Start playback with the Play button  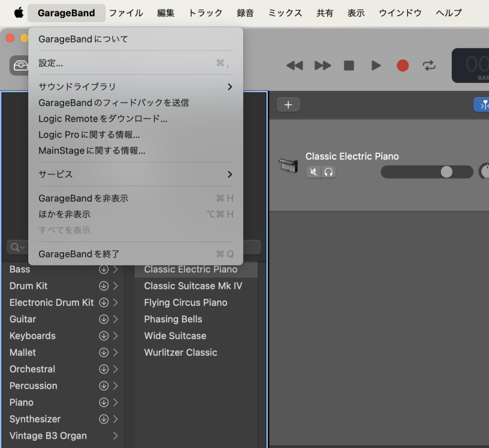[x=376, y=66]
